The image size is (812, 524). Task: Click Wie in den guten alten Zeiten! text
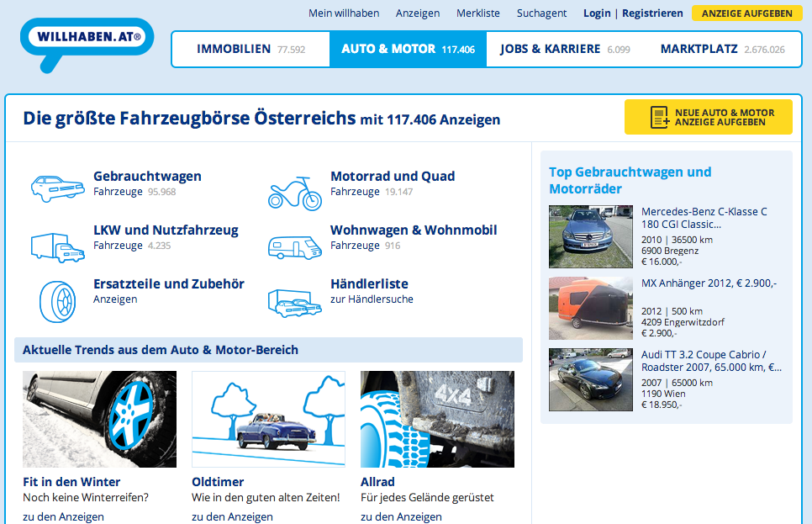click(x=266, y=498)
